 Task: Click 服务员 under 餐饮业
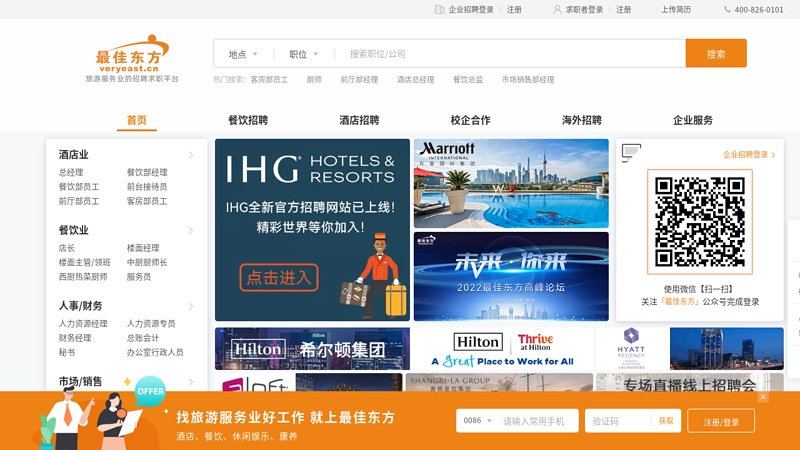click(x=139, y=277)
